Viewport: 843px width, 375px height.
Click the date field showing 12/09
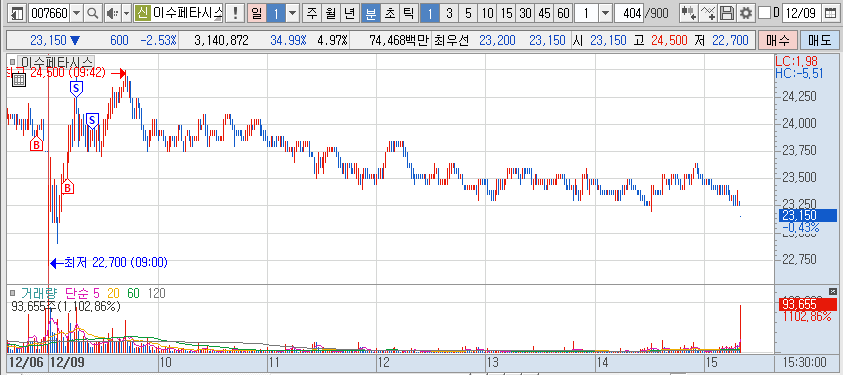tap(802, 13)
